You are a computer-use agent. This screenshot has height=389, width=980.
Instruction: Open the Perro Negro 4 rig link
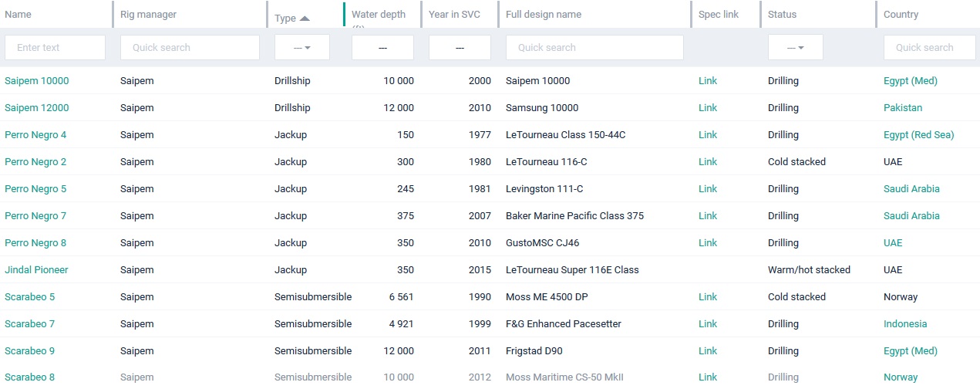(35, 135)
